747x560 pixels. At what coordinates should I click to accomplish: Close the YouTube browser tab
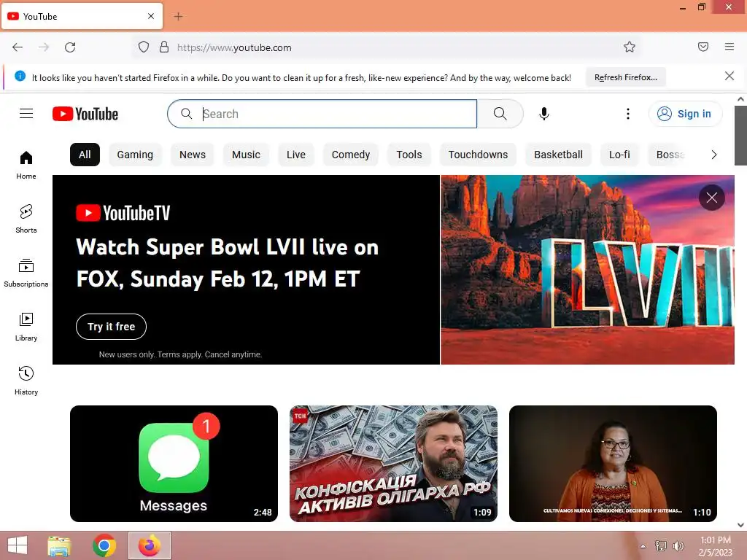point(151,16)
